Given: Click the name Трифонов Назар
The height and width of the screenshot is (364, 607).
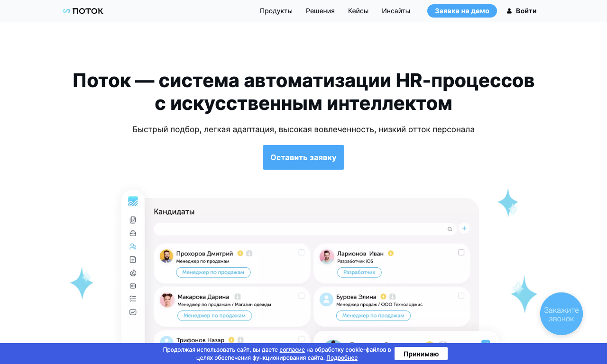Looking at the screenshot, I should tap(200, 340).
